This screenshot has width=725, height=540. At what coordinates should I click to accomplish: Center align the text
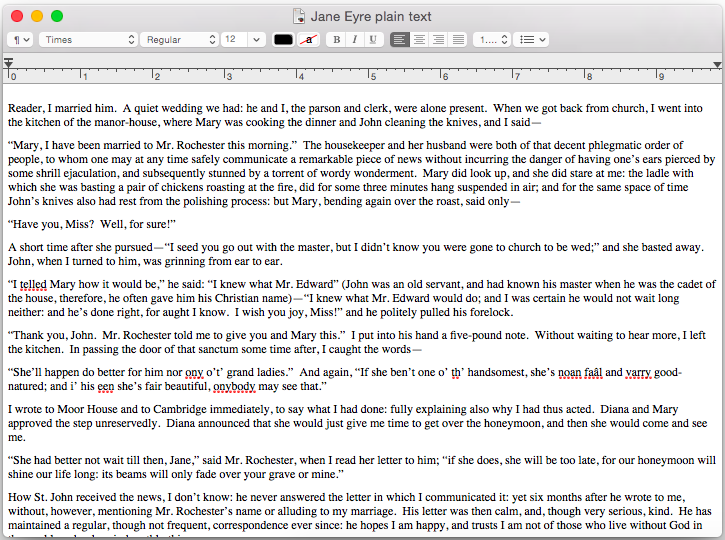click(x=419, y=40)
